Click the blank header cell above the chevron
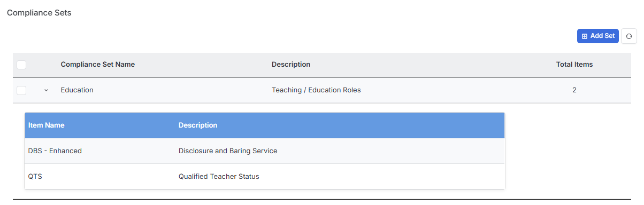The image size is (644, 205). 46,65
